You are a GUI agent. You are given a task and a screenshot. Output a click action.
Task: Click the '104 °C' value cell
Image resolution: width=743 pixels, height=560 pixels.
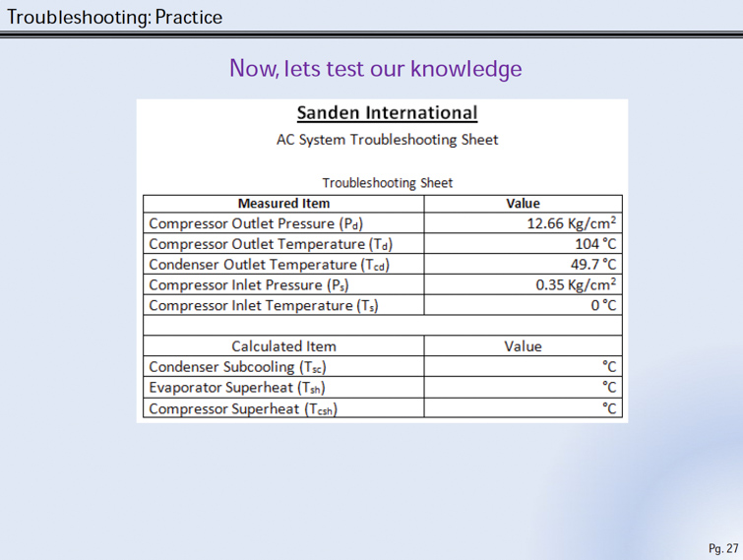(524, 243)
